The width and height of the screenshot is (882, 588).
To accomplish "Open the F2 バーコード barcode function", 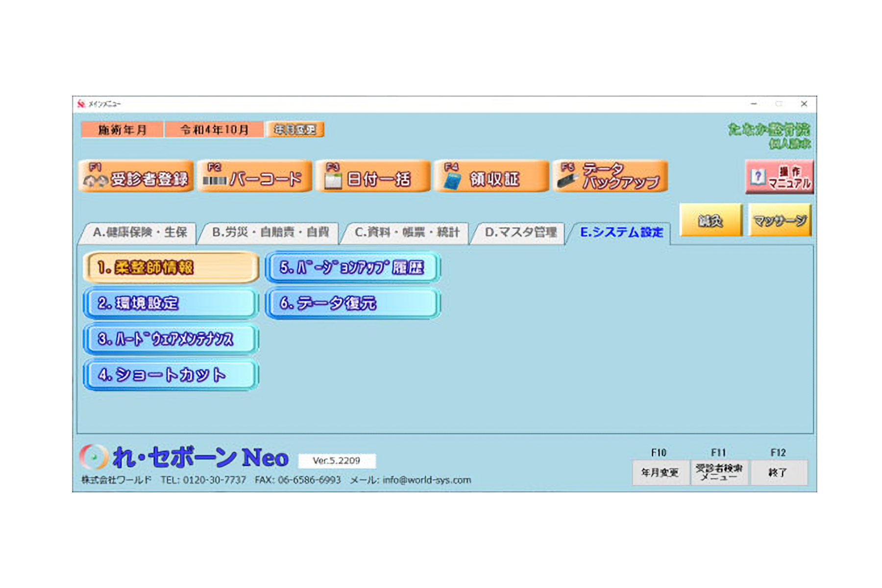I will click(x=254, y=176).
